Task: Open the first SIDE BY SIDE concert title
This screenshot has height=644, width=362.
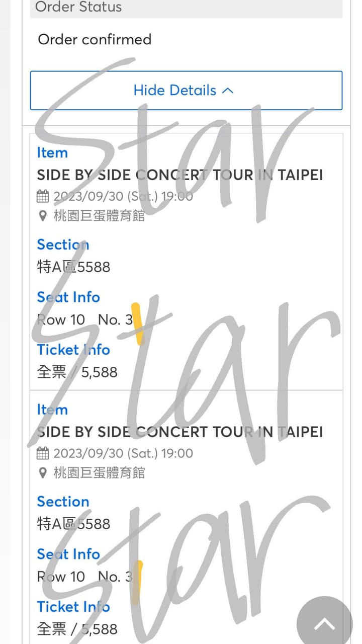Action: click(179, 175)
